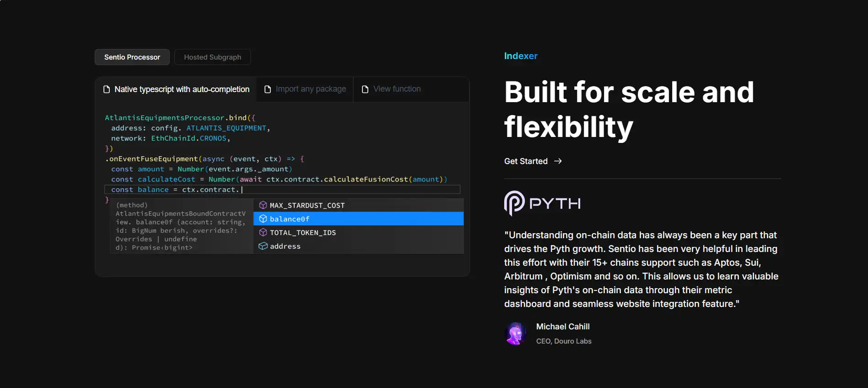Click the file icon beside Native typescript tab
868x388 pixels.
107,89
